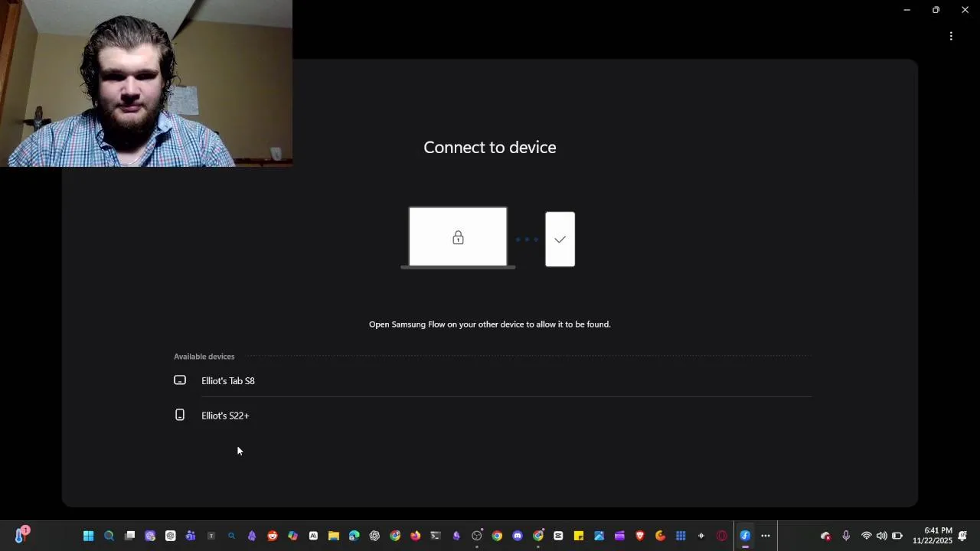Open the clock and calendar flyout
Screen dimensions: 980x551
pyautogui.click(x=932, y=536)
